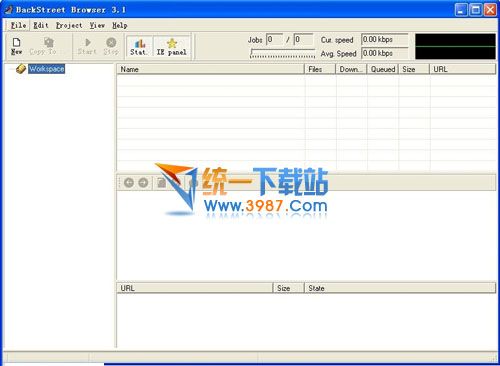Viewport: 500px width, 366px height.
Task: Toggle the IE panel star icon
Action: point(172,43)
